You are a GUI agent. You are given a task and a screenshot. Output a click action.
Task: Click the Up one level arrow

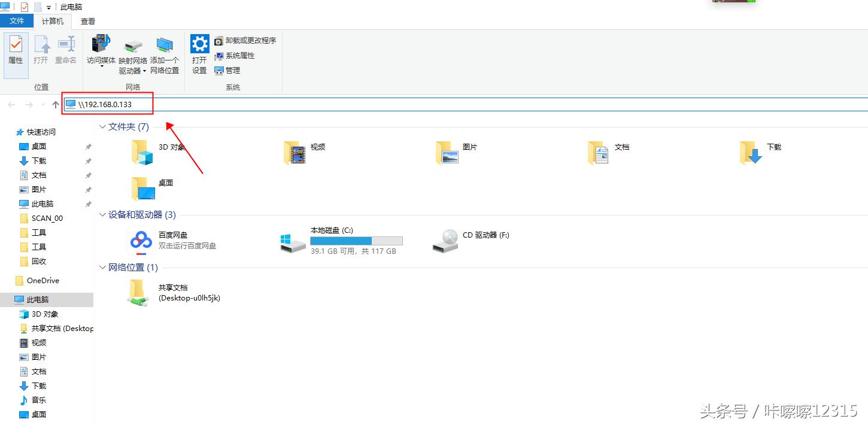tap(56, 105)
